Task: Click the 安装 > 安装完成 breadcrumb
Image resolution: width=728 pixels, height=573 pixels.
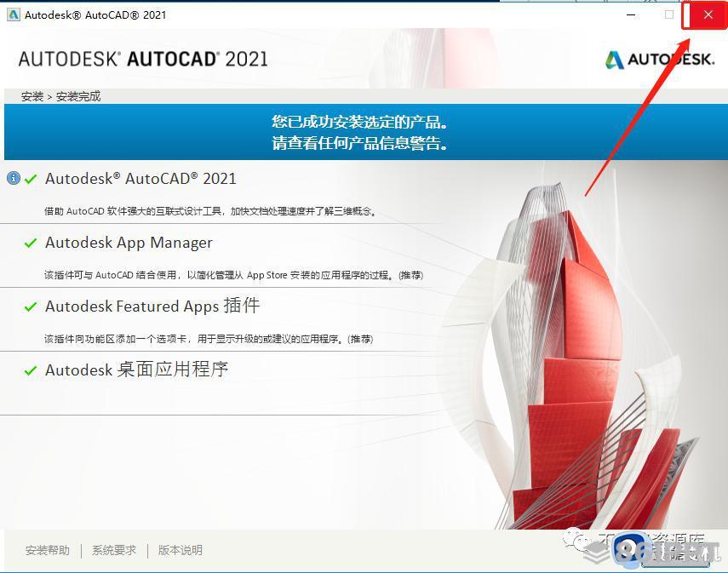Action: tap(60, 96)
